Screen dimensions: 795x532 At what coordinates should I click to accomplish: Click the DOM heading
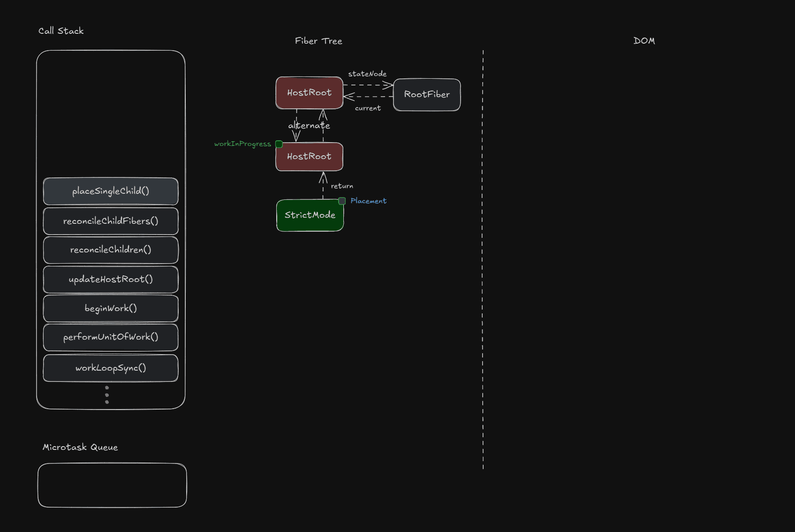tap(644, 41)
